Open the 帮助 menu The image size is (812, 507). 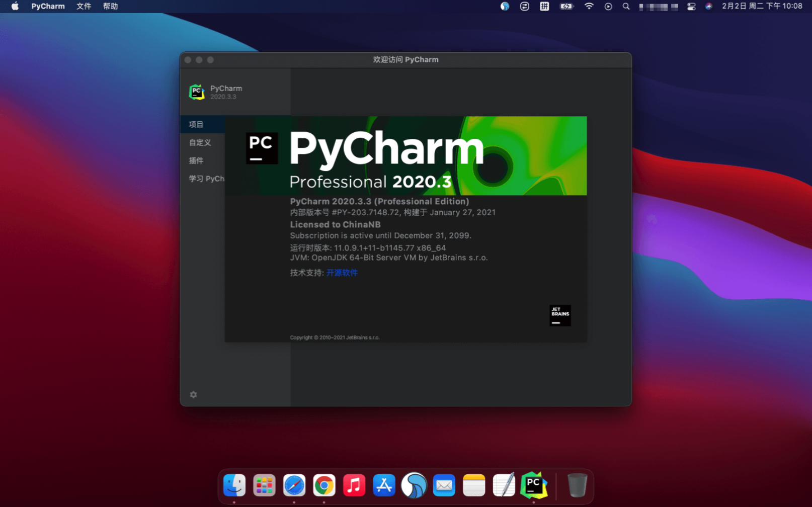pyautogui.click(x=110, y=7)
